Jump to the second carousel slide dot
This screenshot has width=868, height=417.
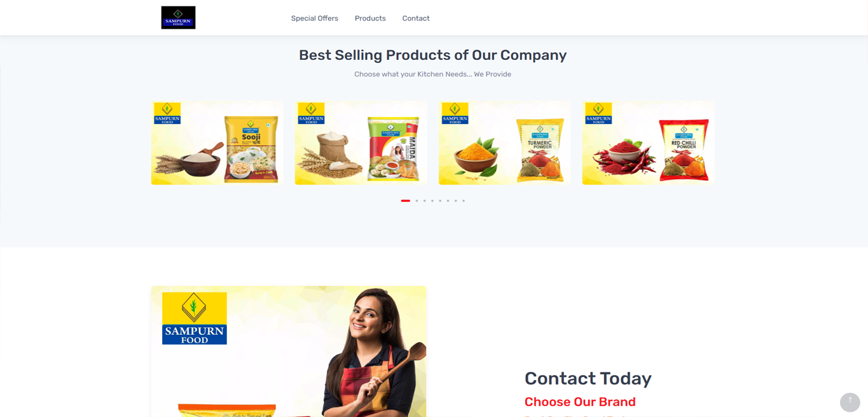(417, 201)
